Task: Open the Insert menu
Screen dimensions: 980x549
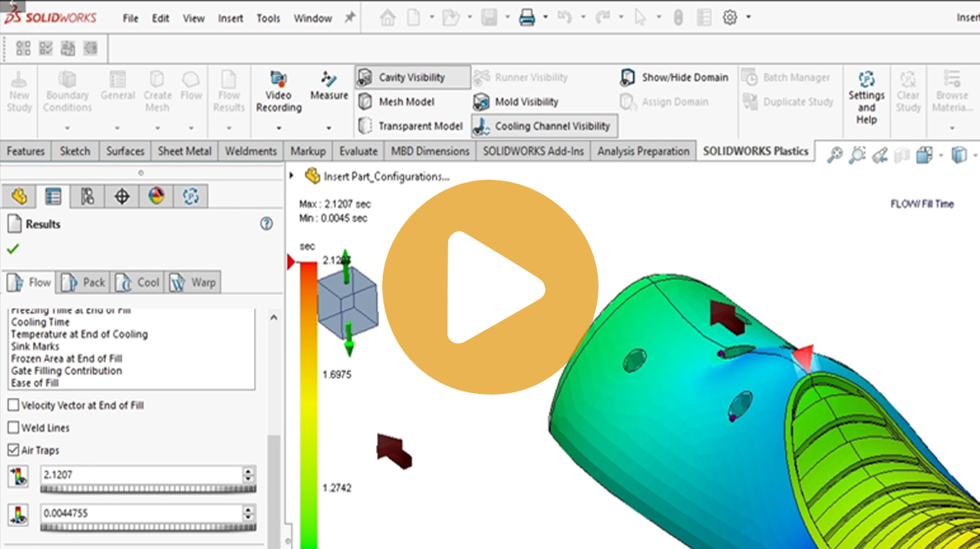Action: 230,18
